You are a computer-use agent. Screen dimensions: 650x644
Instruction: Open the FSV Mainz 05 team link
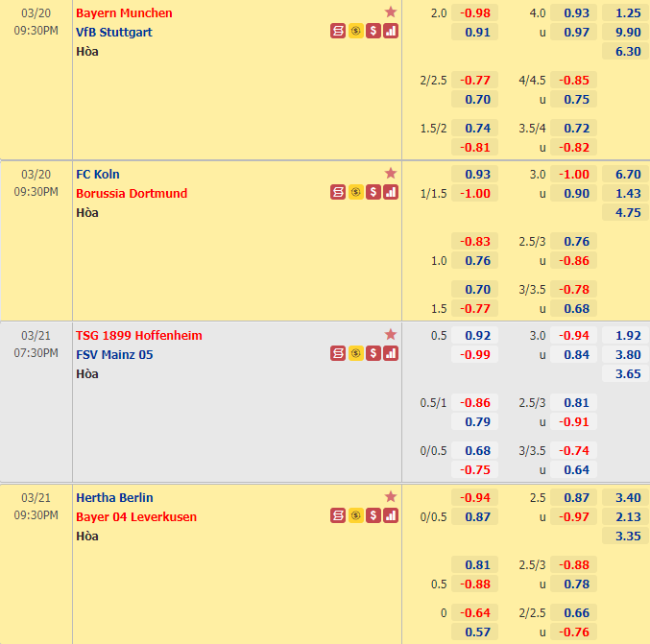point(114,355)
